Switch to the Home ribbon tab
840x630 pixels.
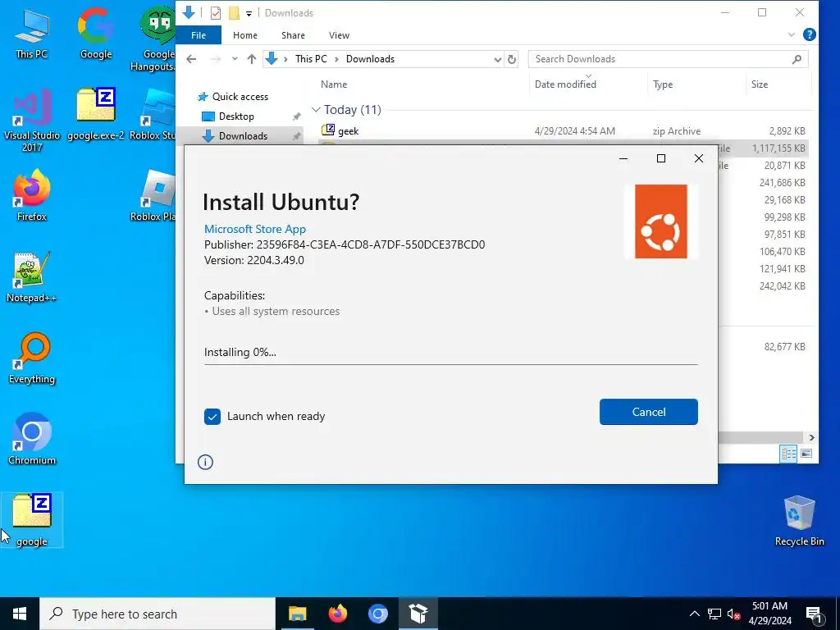click(x=244, y=35)
